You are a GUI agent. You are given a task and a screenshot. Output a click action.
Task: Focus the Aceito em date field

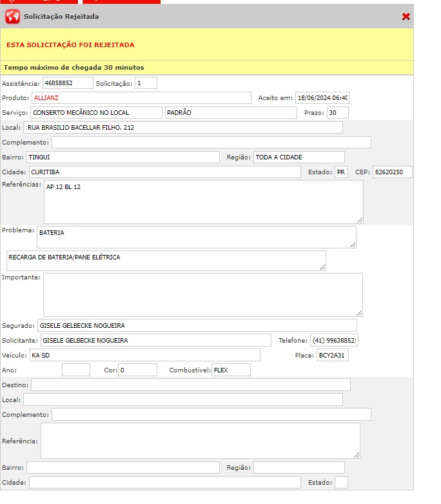click(322, 98)
